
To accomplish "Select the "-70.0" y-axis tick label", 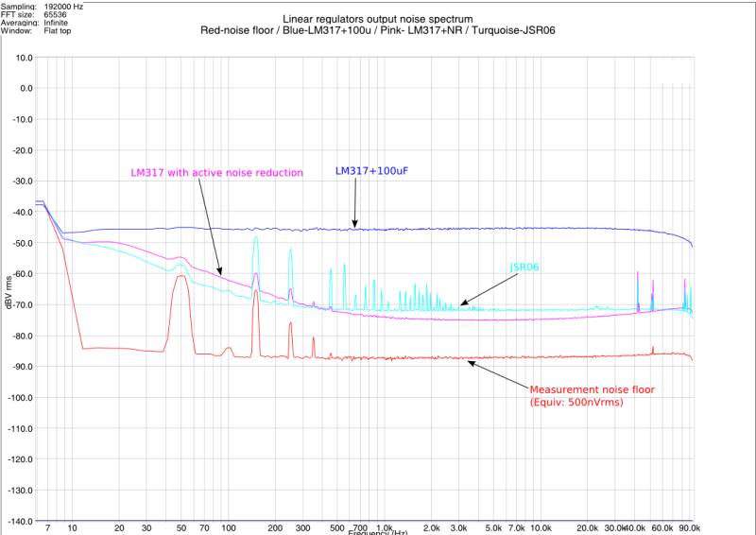I will pos(23,304).
